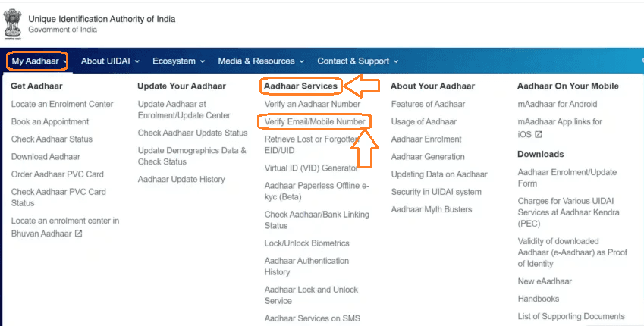Viewport: 644px width, 326px height.
Task: Expand Contact & Support menu
Action: click(x=357, y=61)
